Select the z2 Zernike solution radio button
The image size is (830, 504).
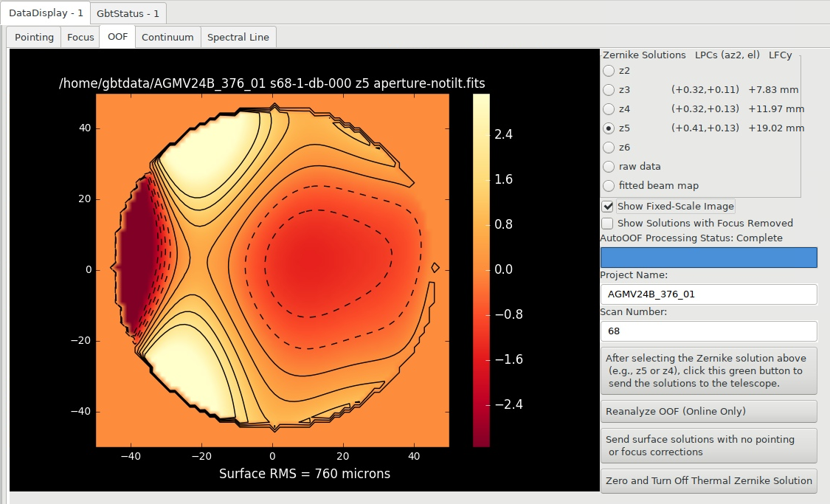(609, 70)
